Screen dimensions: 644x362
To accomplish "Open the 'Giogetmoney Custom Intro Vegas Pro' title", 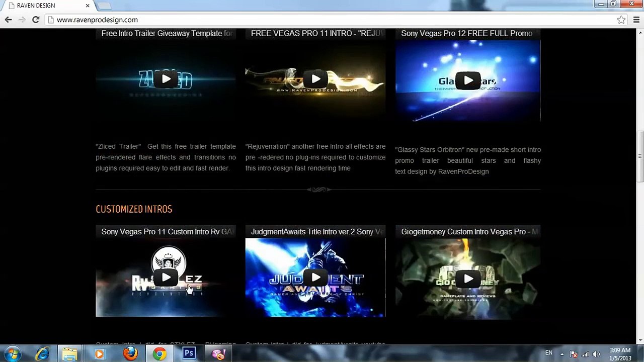I will click(x=469, y=232).
